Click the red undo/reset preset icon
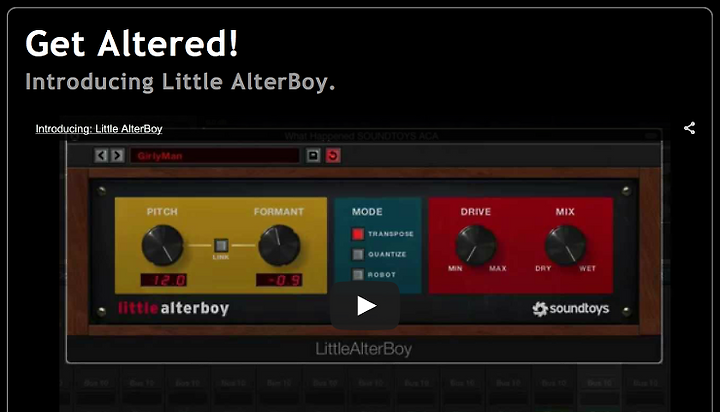Viewport: 720px width, 412px height. tap(333, 156)
